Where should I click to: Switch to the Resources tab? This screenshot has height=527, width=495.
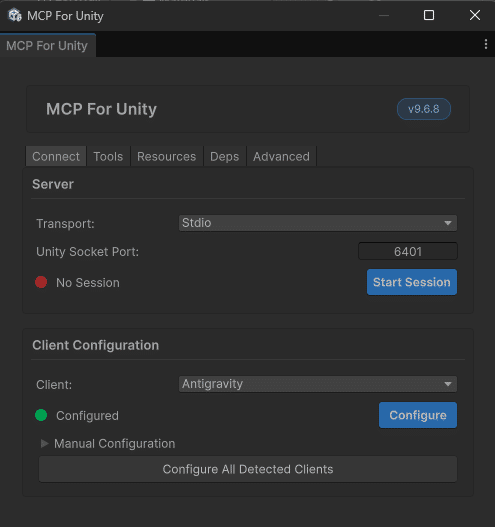tap(167, 157)
